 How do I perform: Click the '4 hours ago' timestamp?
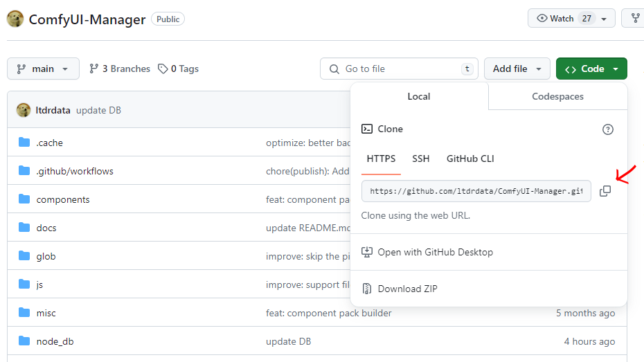(589, 341)
